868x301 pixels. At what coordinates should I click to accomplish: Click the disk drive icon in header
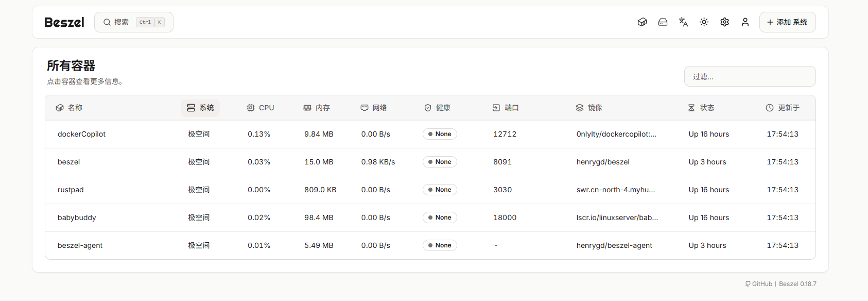[x=663, y=22]
